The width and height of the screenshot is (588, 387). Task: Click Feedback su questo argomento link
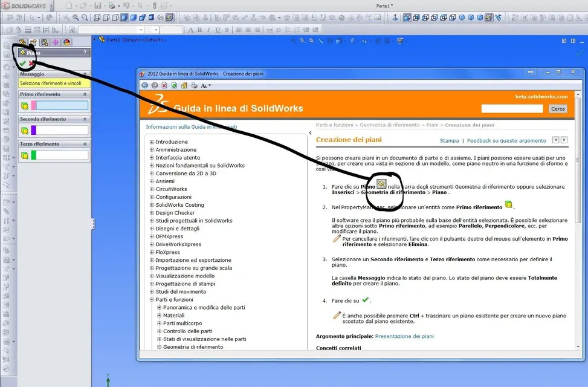click(506, 141)
